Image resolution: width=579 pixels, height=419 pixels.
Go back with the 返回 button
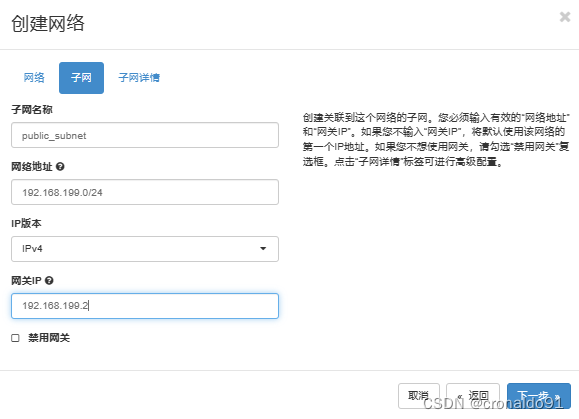coord(473,396)
